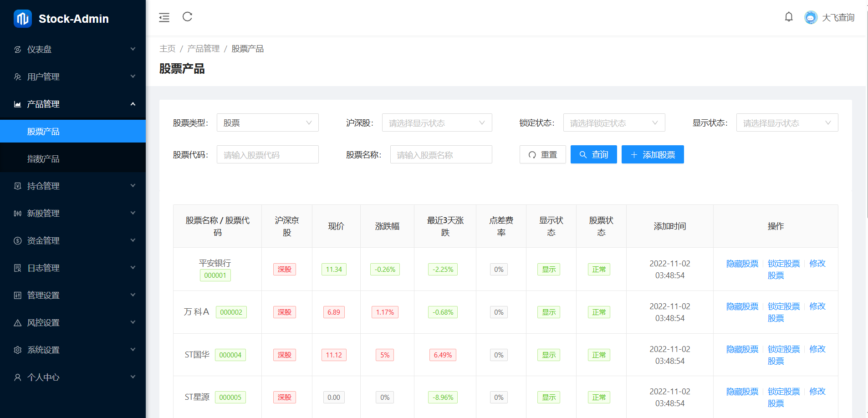The image size is (868, 418).
Task: Open the 股票类型 dropdown
Action: (267, 123)
